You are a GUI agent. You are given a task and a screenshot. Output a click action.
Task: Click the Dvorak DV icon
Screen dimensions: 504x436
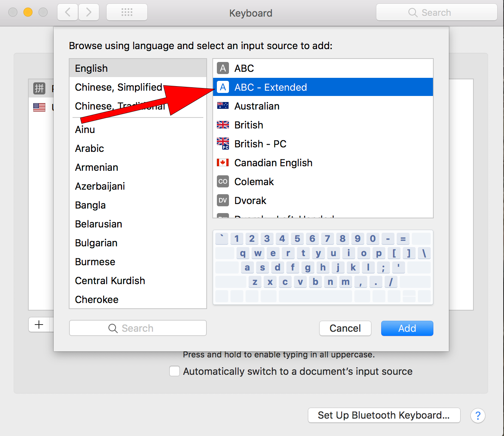(223, 200)
